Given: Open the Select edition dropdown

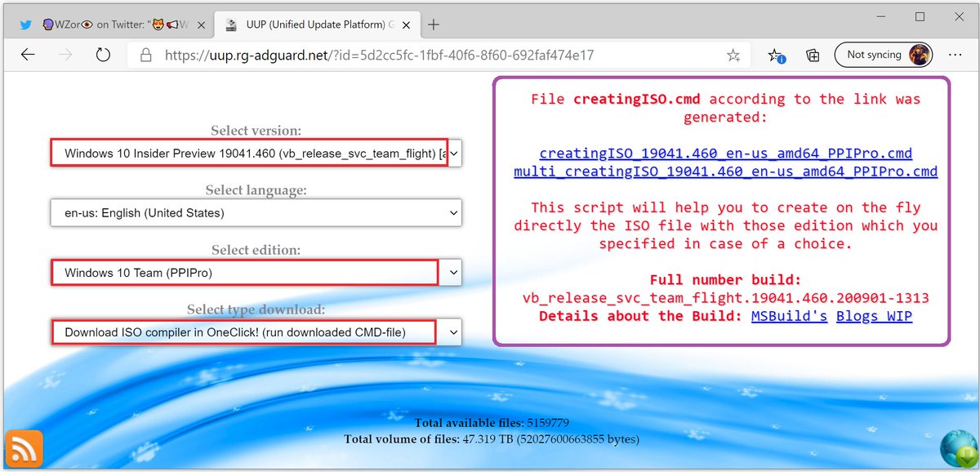Looking at the screenshot, I should click(256, 272).
